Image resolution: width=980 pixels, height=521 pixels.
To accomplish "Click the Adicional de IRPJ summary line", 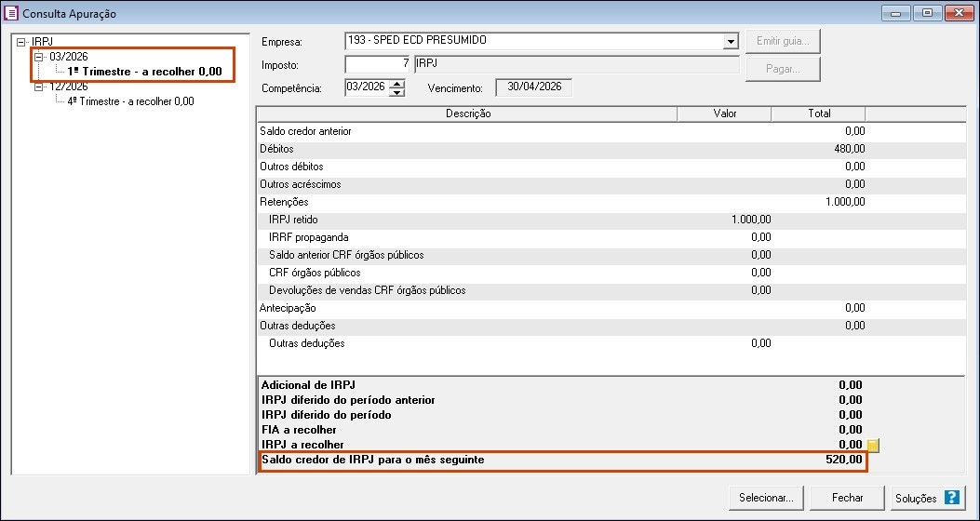I will (562, 385).
